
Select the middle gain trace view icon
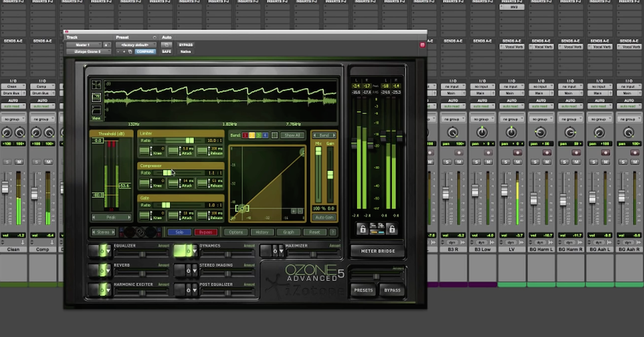tap(96, 97)
